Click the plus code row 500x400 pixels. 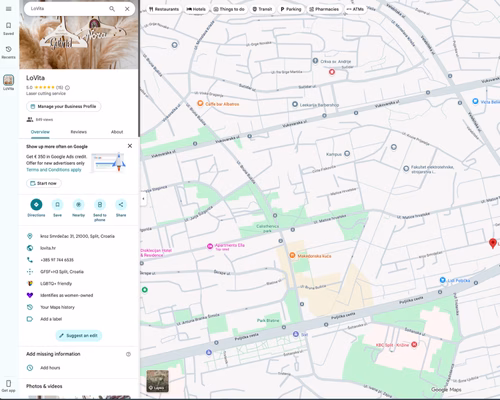pos(79,272)
